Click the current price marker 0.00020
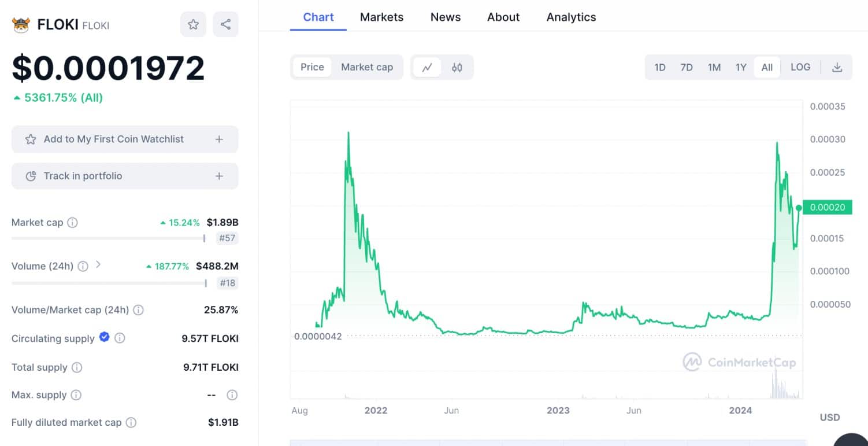The width and height of the screenshot is (868, 446). pos(827,208)
